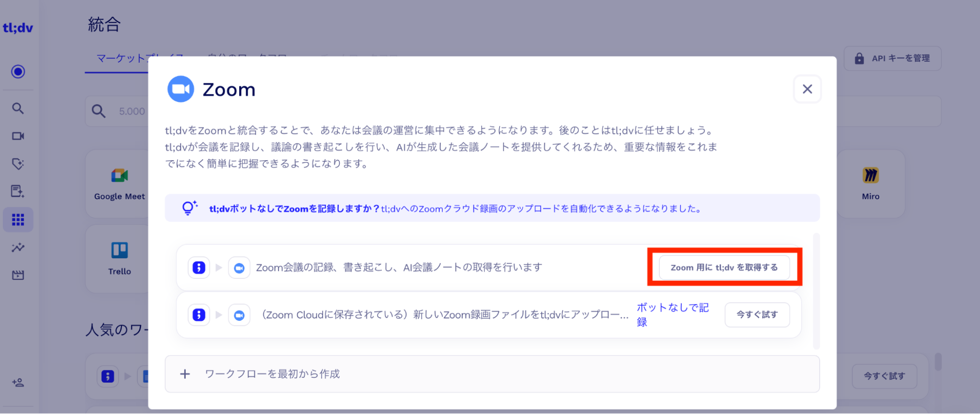Select the マーケットプレイス tab
Screen dimensions: 980x414
118,59
